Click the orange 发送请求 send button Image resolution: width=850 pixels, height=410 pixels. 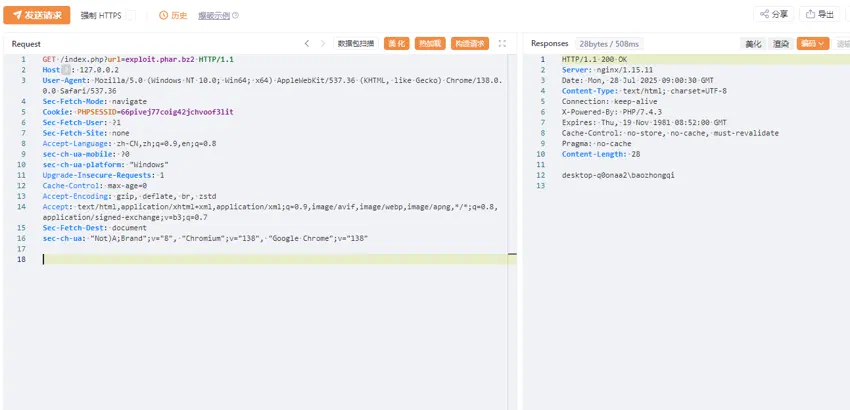tap(37, 15)
